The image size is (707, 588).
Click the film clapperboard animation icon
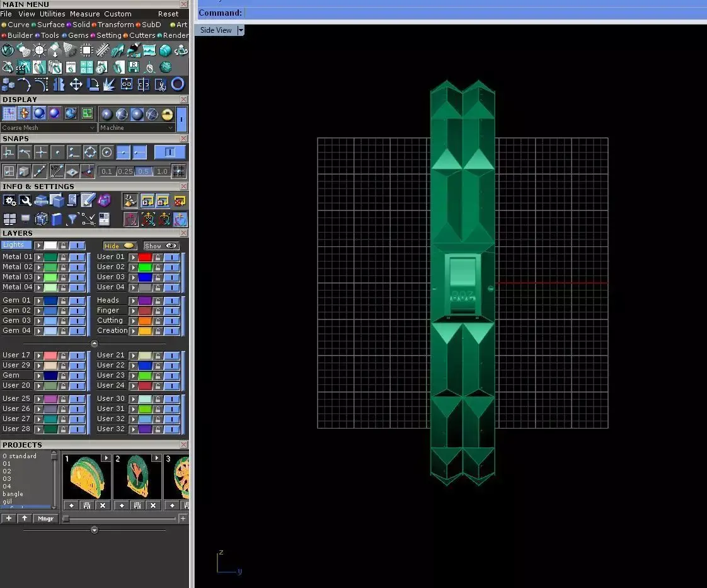(x=23, y=67)
